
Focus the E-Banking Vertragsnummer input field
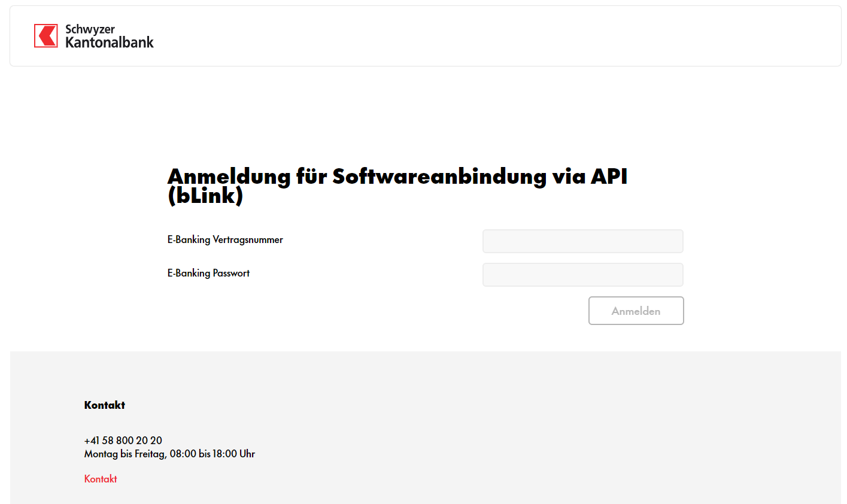tap(583, 241)
